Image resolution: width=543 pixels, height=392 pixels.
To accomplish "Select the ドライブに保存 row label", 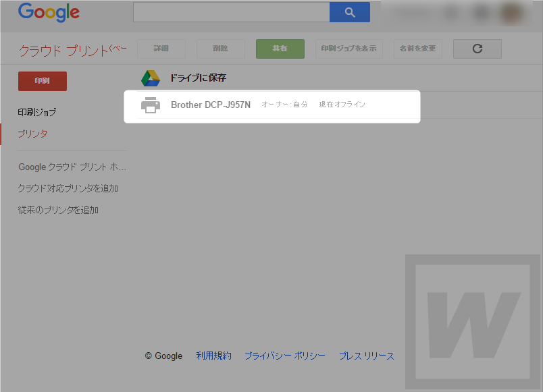I will (x=198, y=78).
